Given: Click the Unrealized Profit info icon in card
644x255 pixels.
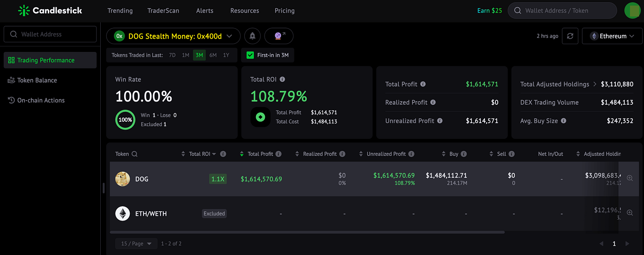Looking at the screenshot, I should (440, 121).
